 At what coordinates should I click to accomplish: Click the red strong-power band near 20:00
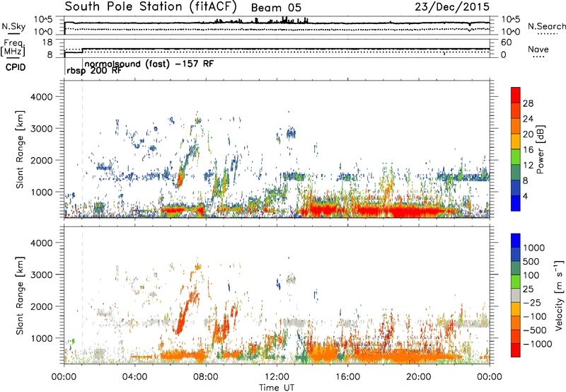[x=415, y=210]
